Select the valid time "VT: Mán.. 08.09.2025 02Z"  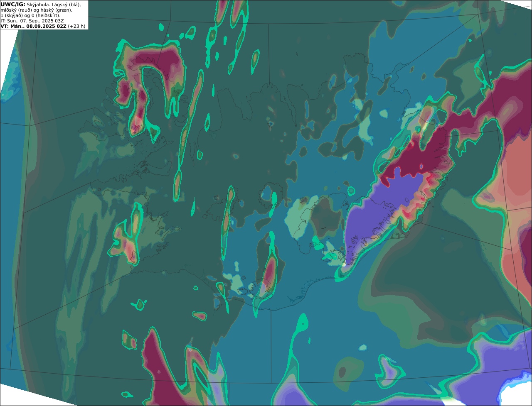click(x=33, y=26)
